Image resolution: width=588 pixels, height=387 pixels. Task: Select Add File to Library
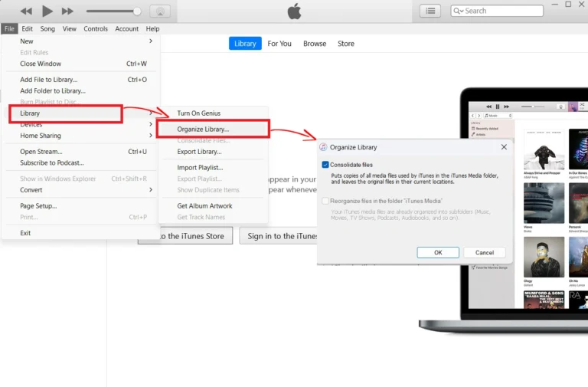tap(80, 80)
